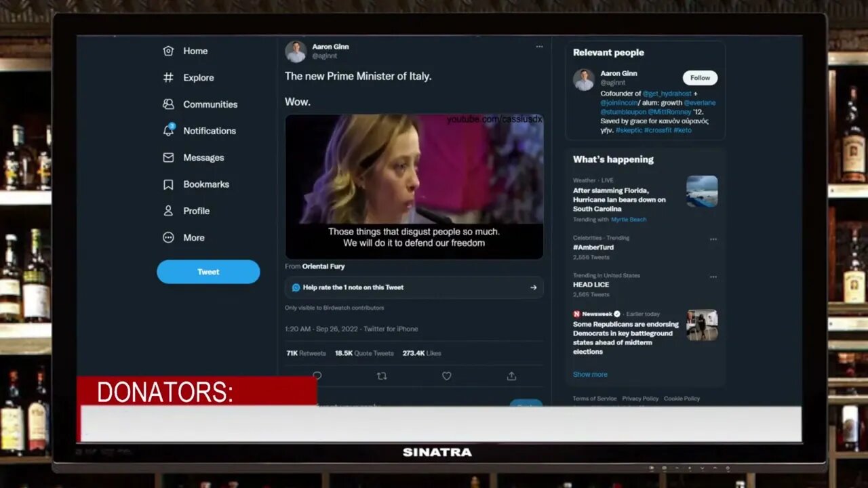Open Aaron Ginn's tweet avatar
The width and height of the screenshot is (868, 488).
pos(296,52)
